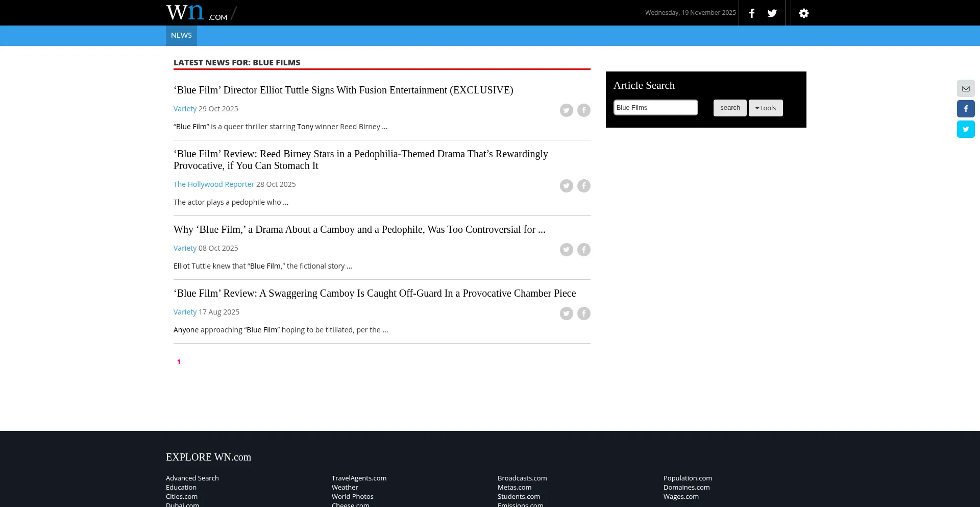Image resolution: width=980 pixels, height=507 pixels.
Task: Open the NEWS tab
Action: [181, 35]
